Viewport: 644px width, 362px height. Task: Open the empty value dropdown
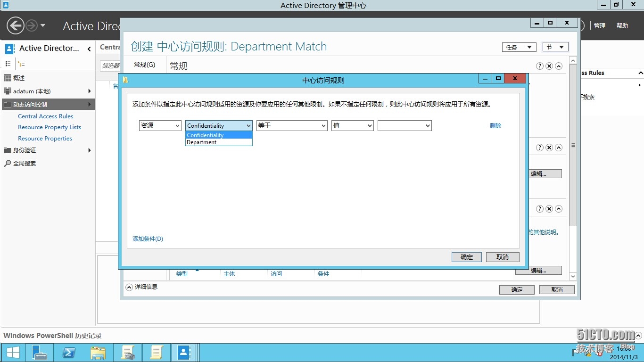pos(405,125)
